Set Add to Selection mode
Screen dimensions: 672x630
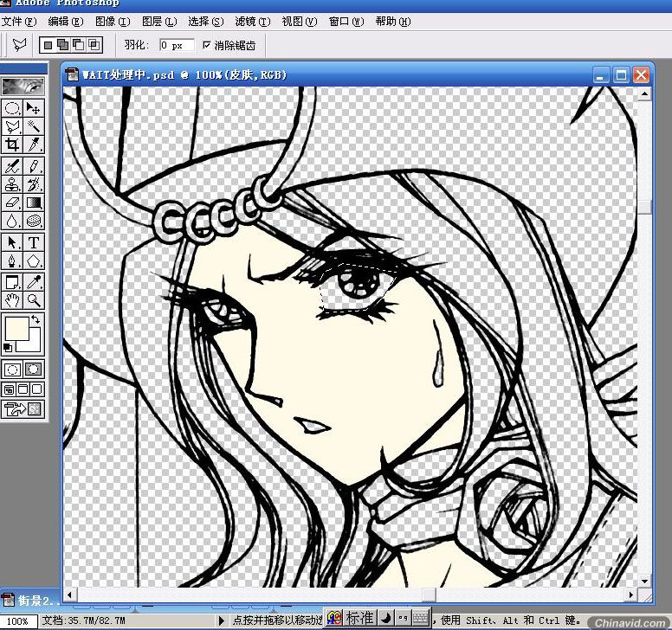coord(63,44)
